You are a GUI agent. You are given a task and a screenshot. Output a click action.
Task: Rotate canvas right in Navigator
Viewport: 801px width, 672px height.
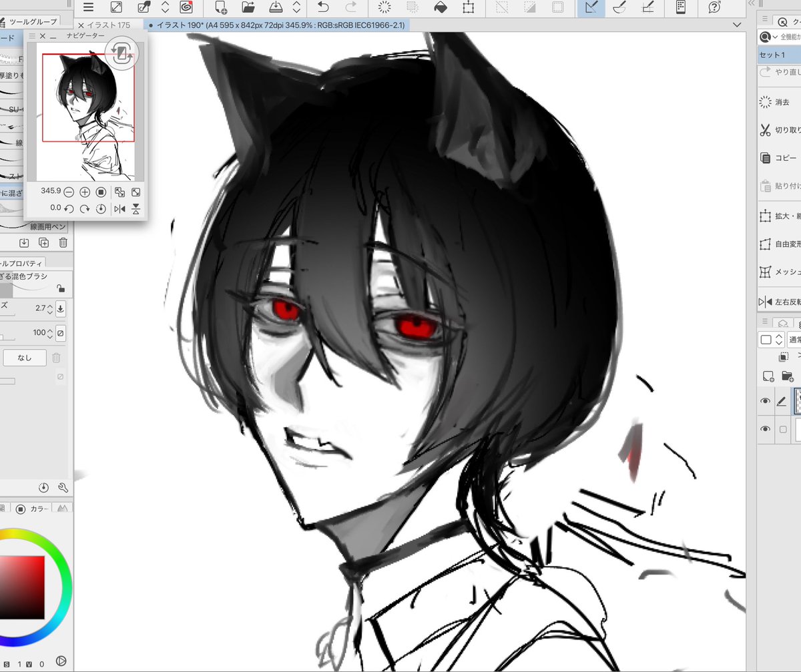[85, 209]
